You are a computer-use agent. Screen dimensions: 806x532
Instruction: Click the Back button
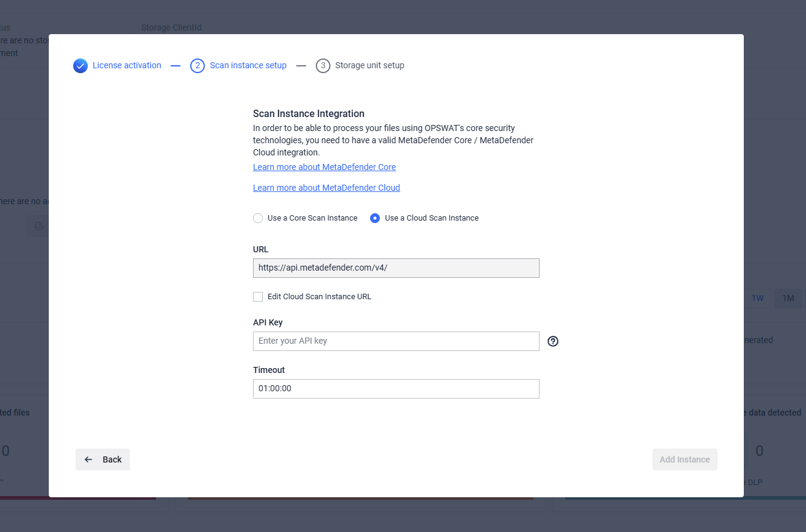(x=102, y=459)
